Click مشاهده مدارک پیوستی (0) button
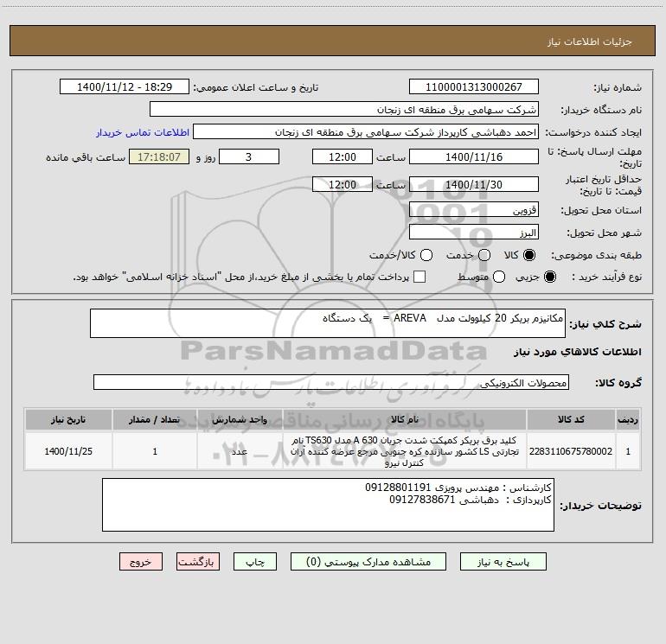This screenshot has width=666, height=644. click(x=368, y=562)
